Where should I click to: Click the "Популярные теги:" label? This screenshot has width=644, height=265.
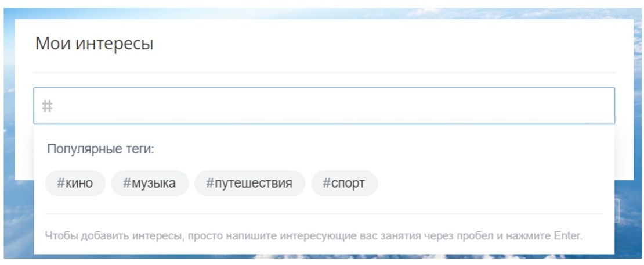(x=101, y=149)
